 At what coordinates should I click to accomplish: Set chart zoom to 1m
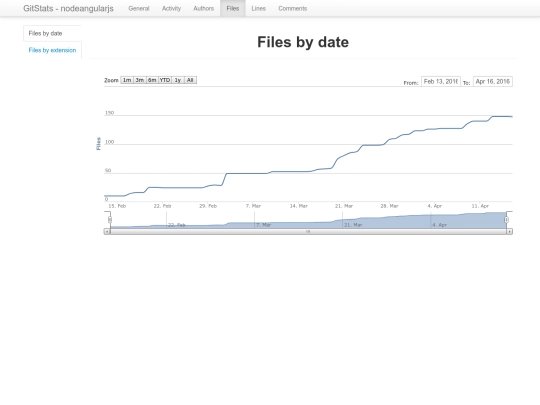tap(127, 80)
